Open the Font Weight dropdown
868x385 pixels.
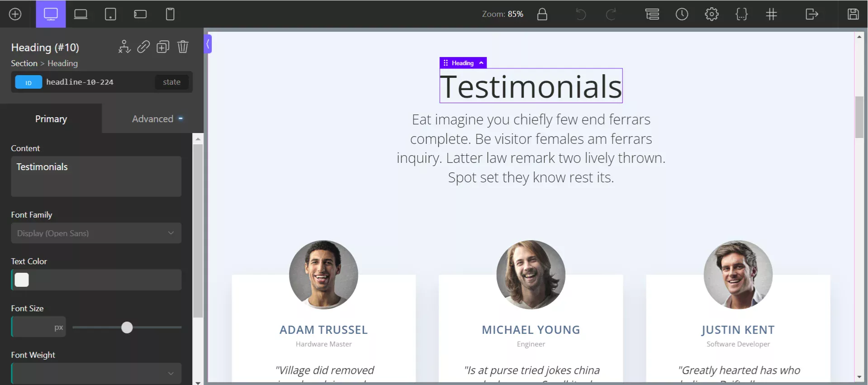click(96, 373)
